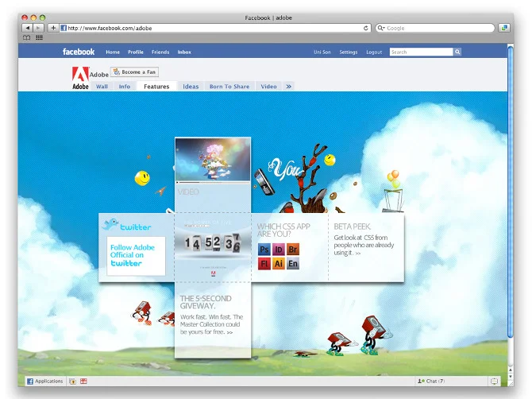This screenshot has height=399, width=532.
Task: Click the browser button right of Google search
Action: [504, 28]
